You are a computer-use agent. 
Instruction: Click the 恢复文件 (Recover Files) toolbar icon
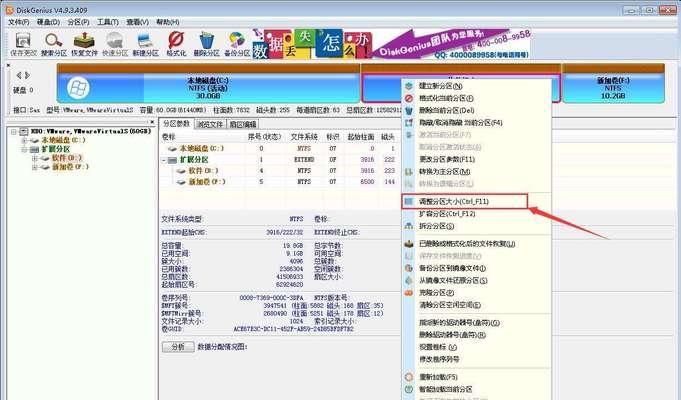pyautogui.click(x=84, y=44)
